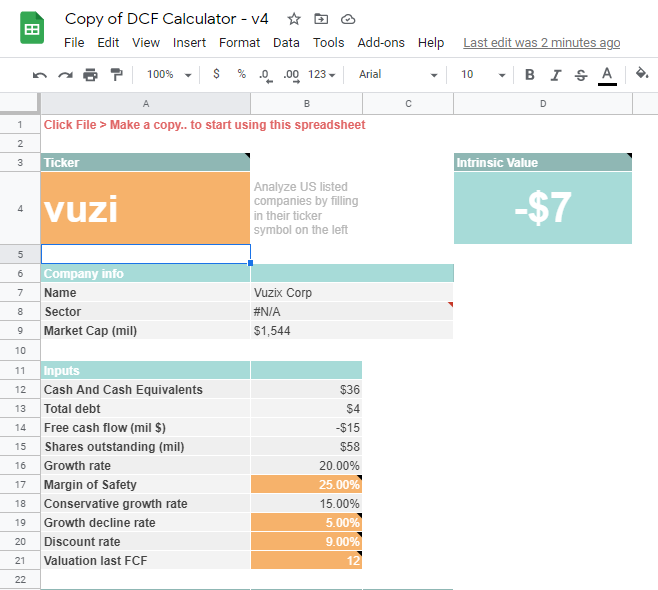Toggle bold formatting

[x=530, y=75]
